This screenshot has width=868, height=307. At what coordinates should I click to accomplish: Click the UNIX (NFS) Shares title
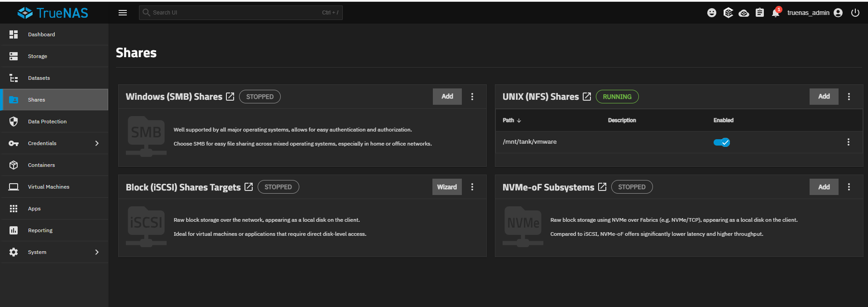point(541,97)
